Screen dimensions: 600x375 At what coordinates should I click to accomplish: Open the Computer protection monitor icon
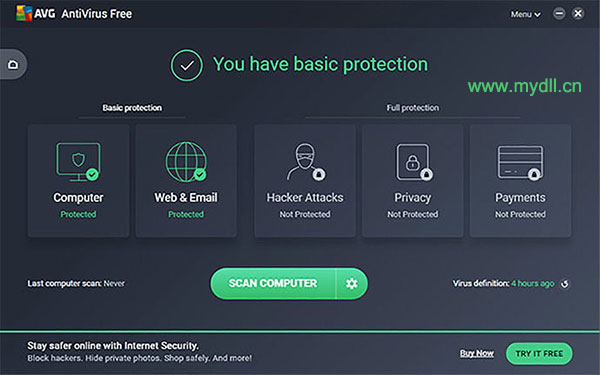(x=78, y=162)
